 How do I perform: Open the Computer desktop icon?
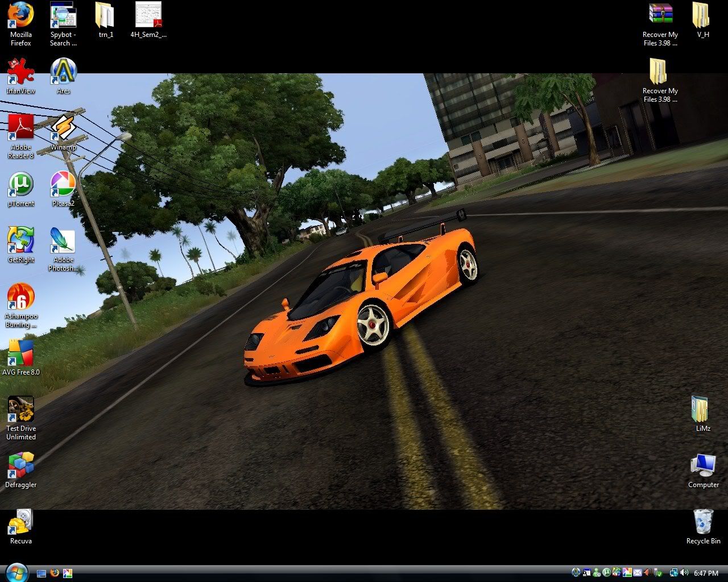[704, 470]
